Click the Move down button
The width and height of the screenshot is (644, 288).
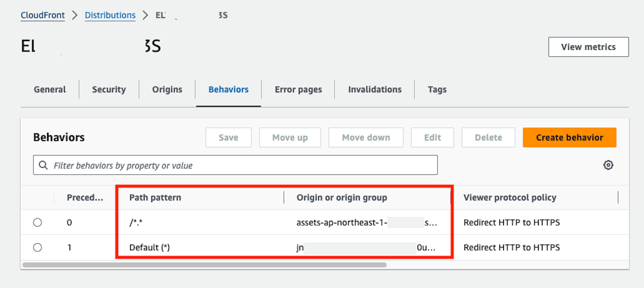coord(366,137)
